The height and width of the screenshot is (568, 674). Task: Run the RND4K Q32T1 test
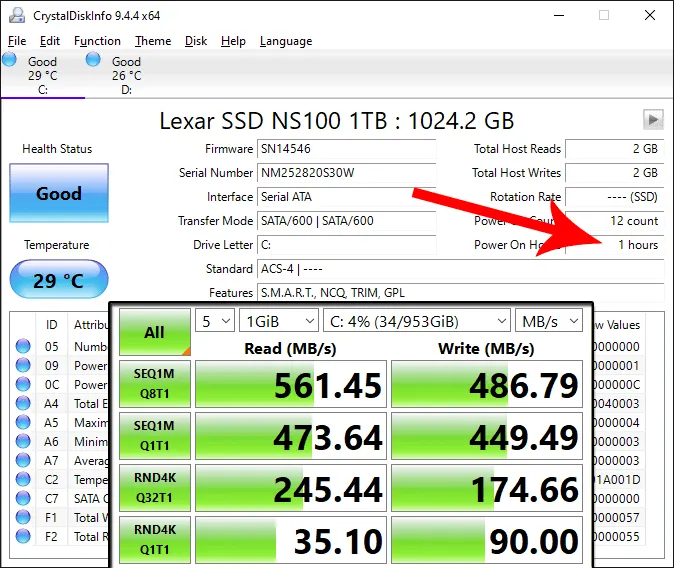coord(155,488)
